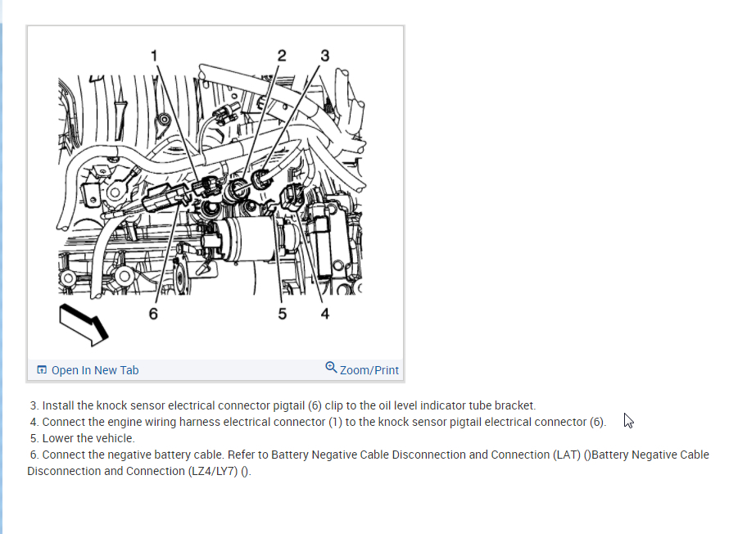Click callout number 2 in the diagram
The image size is (756, 534).
pyautogui.click(x=282, y=56)
